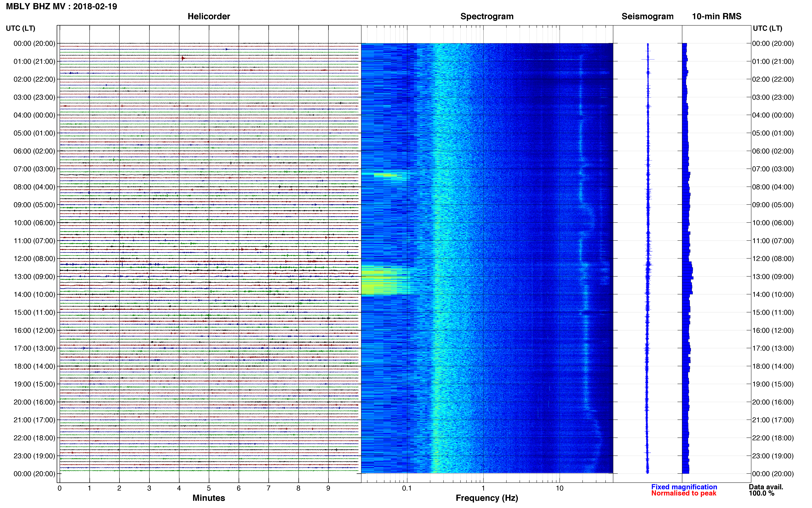The image size is (812, 508).
Task: Click right time label 13:00 (09:00)
Action: (773, 277)
